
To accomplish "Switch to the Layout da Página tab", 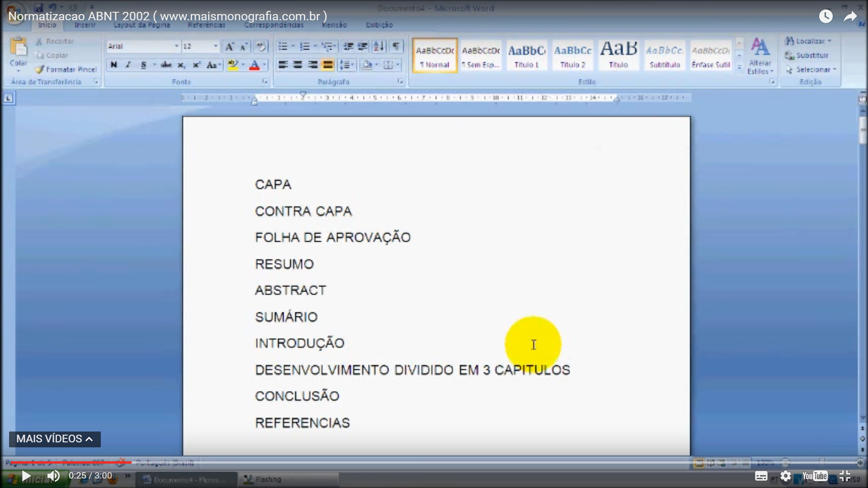I will (x=142, y=25).
